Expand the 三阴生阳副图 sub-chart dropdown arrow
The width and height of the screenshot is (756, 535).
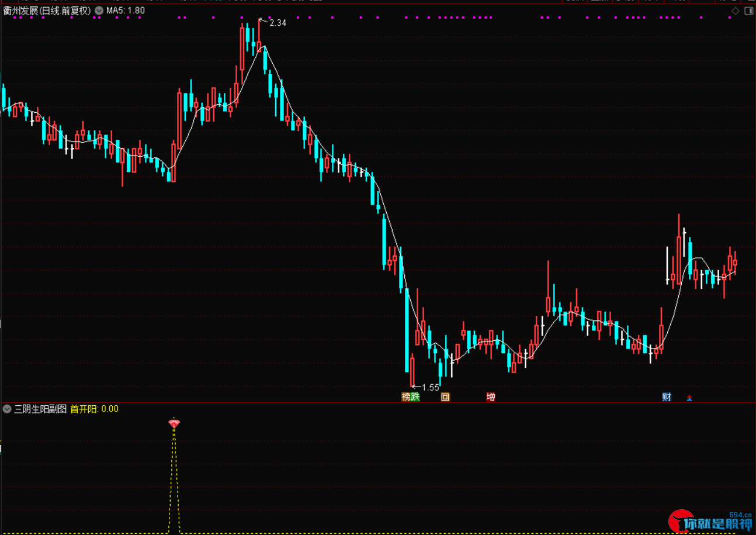(7, 409)
